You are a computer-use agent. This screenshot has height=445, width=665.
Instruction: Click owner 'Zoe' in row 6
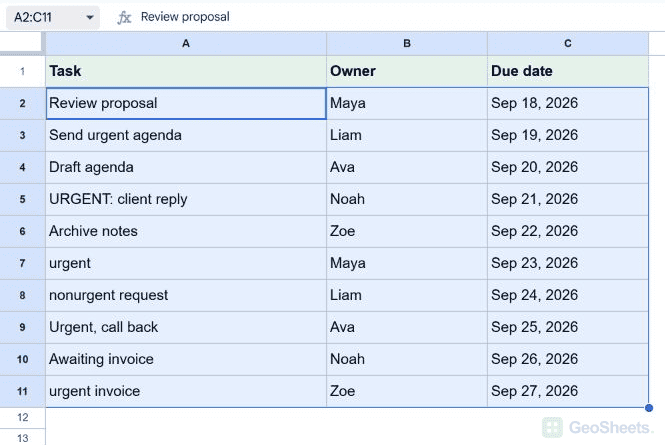coord(407,232)
